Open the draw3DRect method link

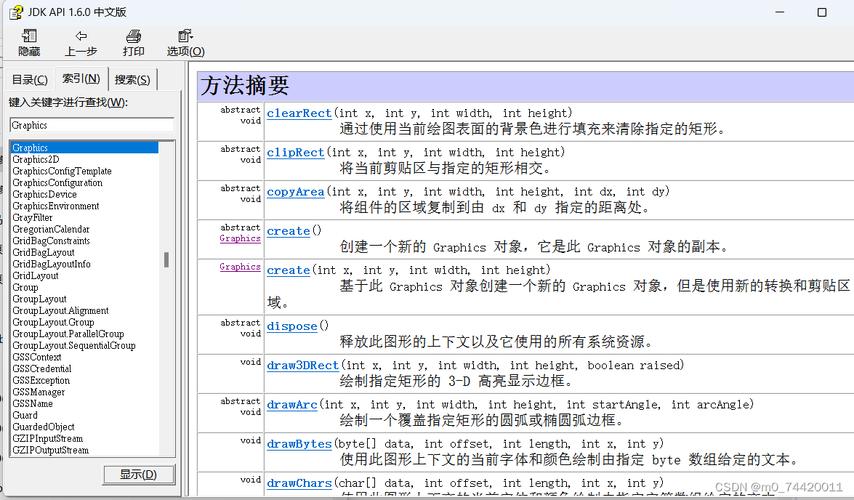(x=303, y=365)
